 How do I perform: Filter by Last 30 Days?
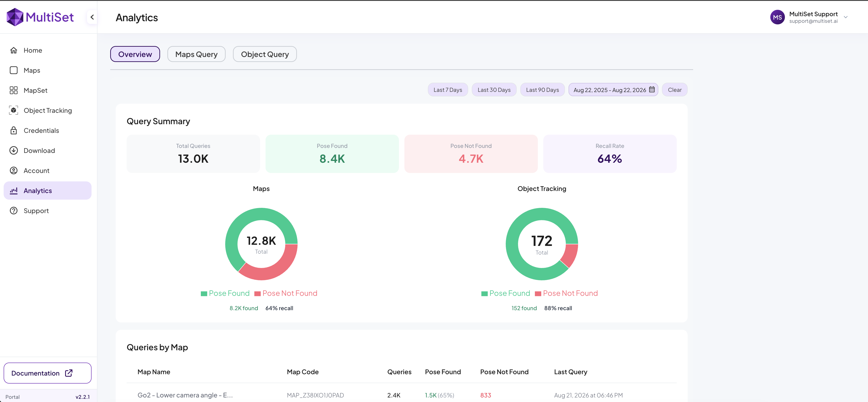coord(494,90)
